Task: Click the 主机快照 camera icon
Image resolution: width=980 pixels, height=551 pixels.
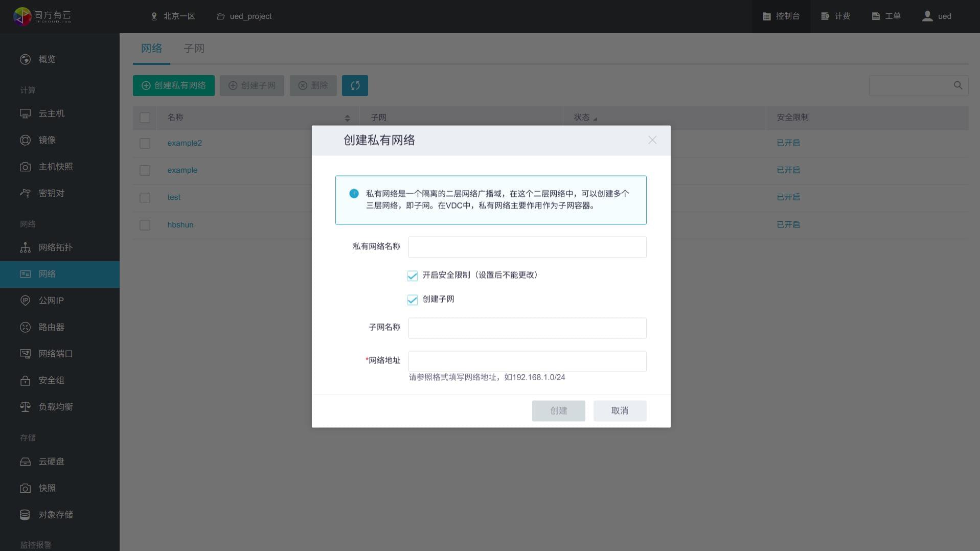Action: [25, 167]
